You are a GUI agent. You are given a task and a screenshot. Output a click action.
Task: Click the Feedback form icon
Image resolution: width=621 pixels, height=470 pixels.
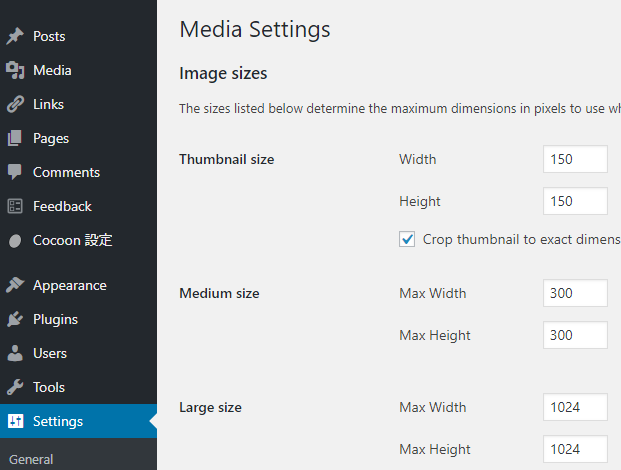click(15, 206)
